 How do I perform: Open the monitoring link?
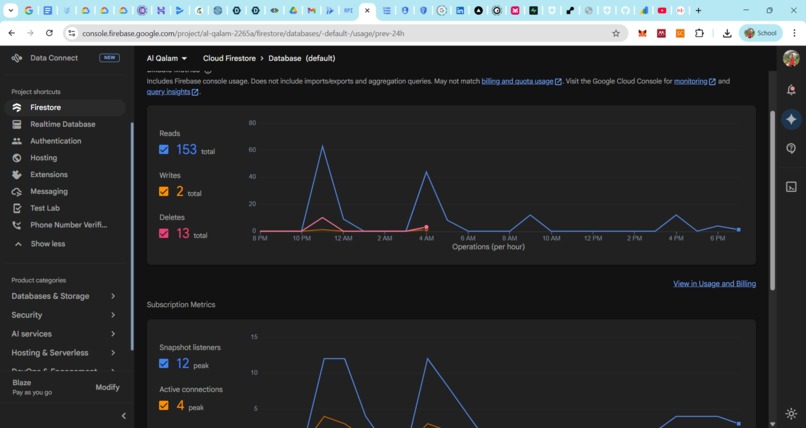694,81
